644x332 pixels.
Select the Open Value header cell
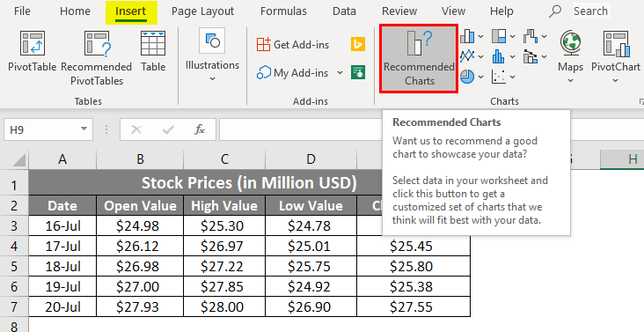[140, 205]
